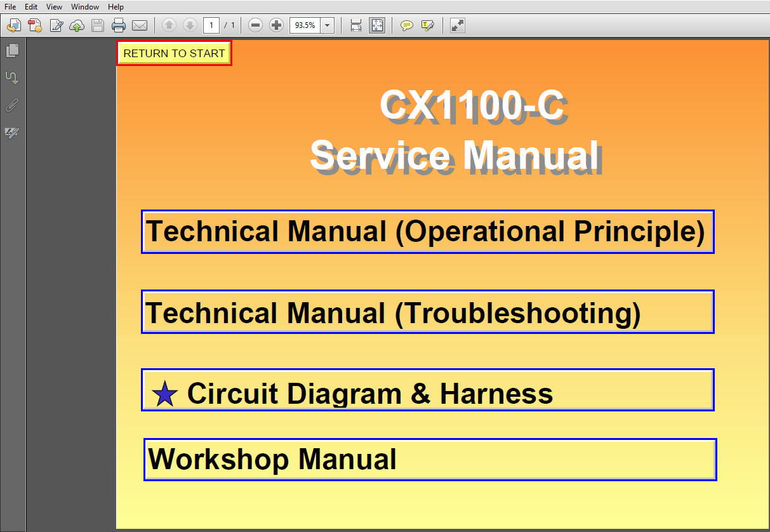Screen dimensions: 770x532
Task: Open the Window menu
Action: click(x=85, y=7)
